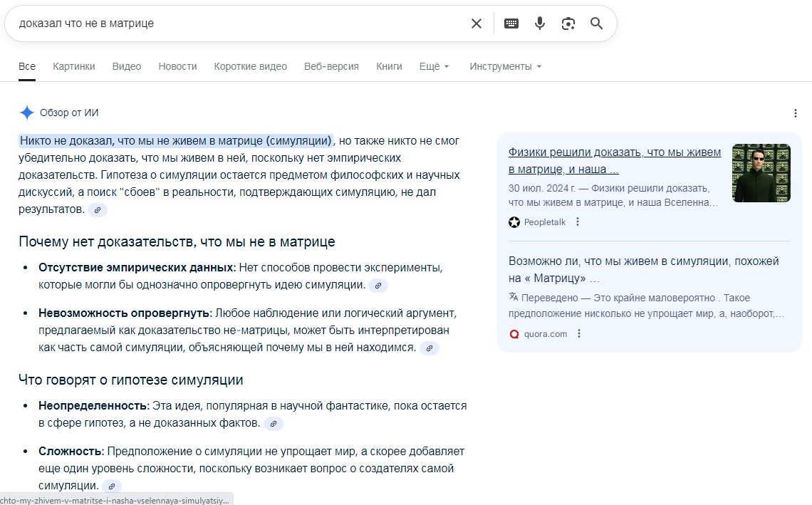Select the "Все" results tab
The width and height of the screenshot is (812, 505).
27,66
